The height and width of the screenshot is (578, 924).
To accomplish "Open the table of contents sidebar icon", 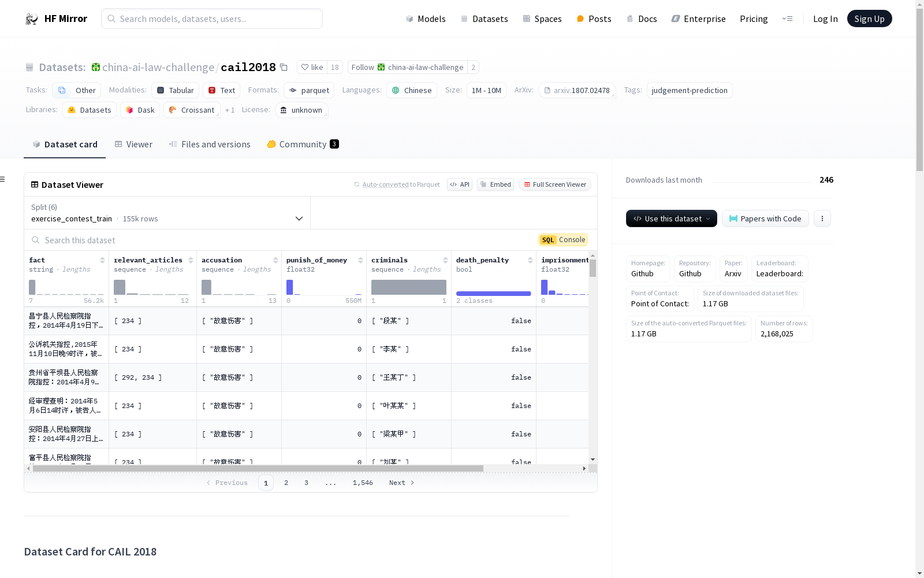I will click(3, 179).
